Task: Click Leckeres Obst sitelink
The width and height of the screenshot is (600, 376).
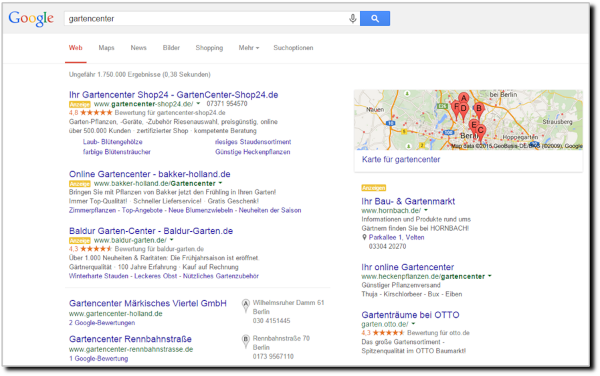Action: tap(156, 276)
